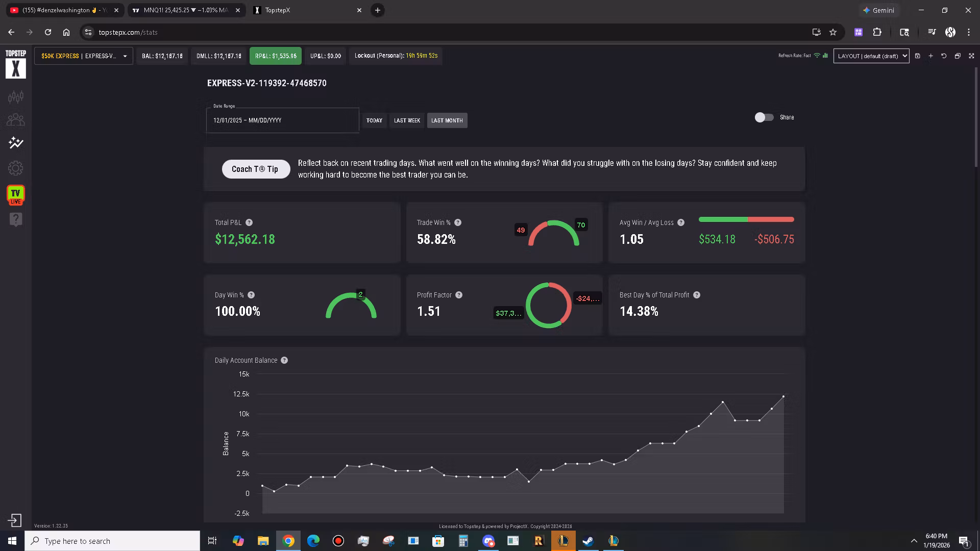Screen dimensions: 980x551
Task: Open the LAYOUT default (draft) dropdown
Action: (x=871, y=56)
